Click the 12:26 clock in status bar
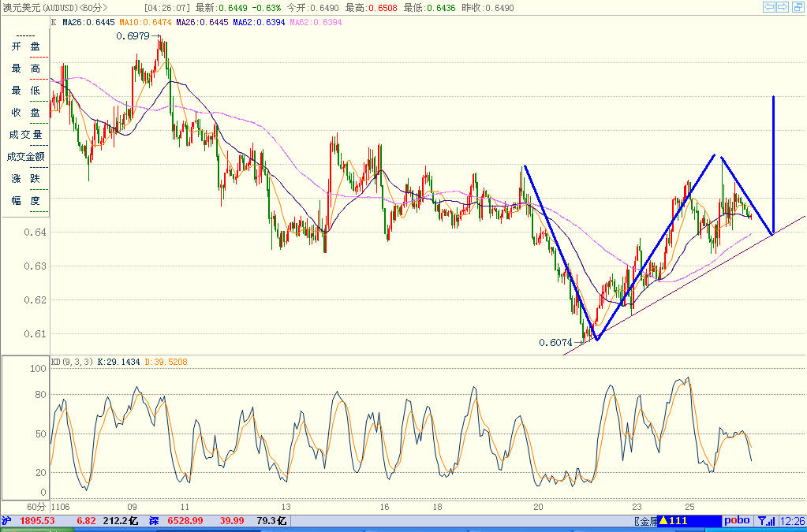The height and width of the screenshot is (532, 807). point(793,521)
